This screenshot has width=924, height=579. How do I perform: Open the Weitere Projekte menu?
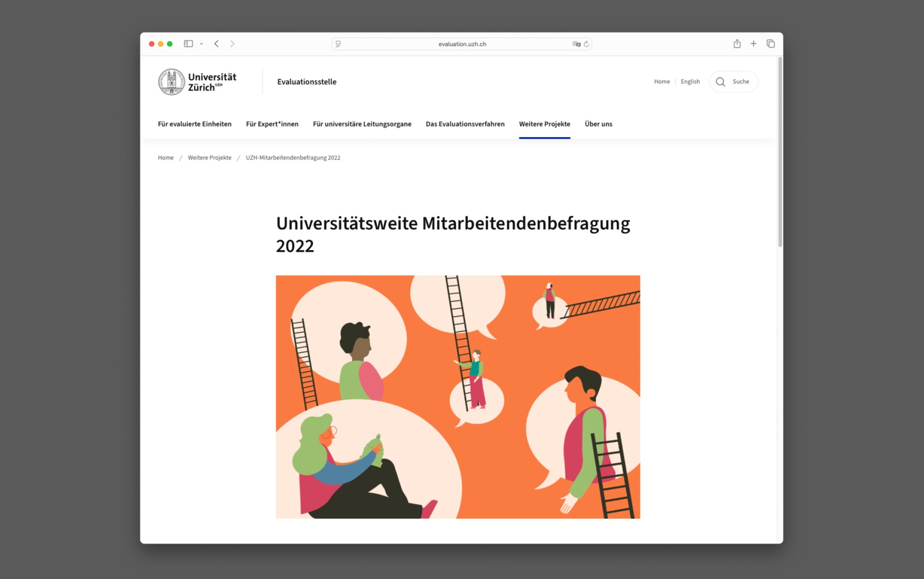click(544, 124)
